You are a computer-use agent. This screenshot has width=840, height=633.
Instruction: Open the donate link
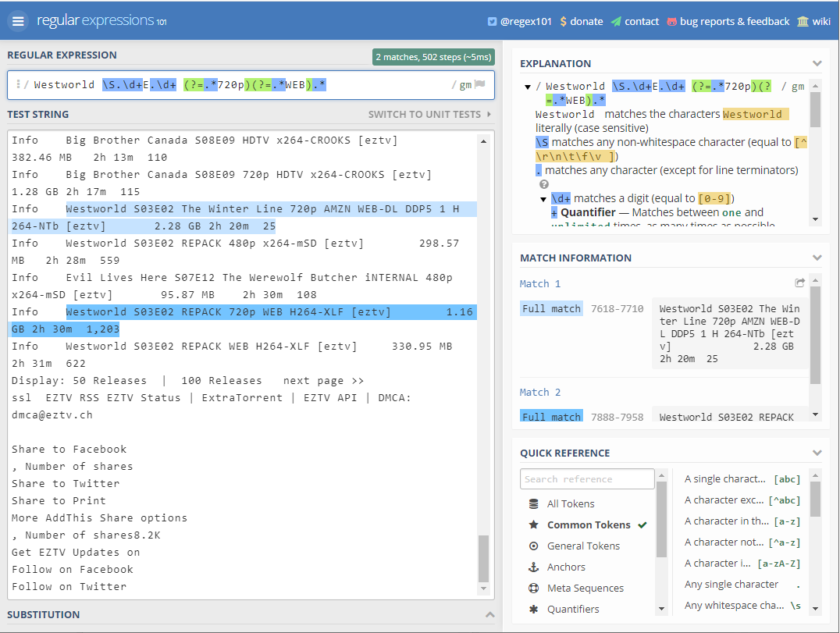[x=582, y=21]
